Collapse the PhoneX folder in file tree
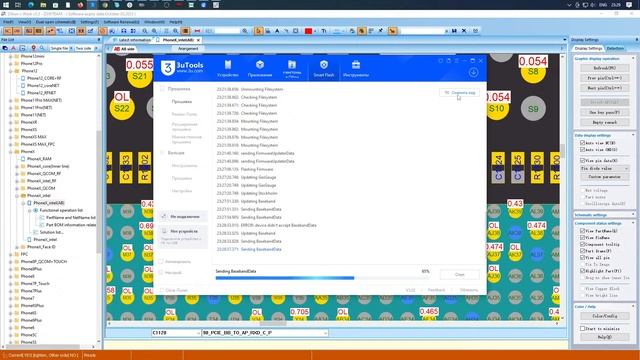The height and width of the screenshot is (360, 640). pyautogui.click(x=11, y=151)
